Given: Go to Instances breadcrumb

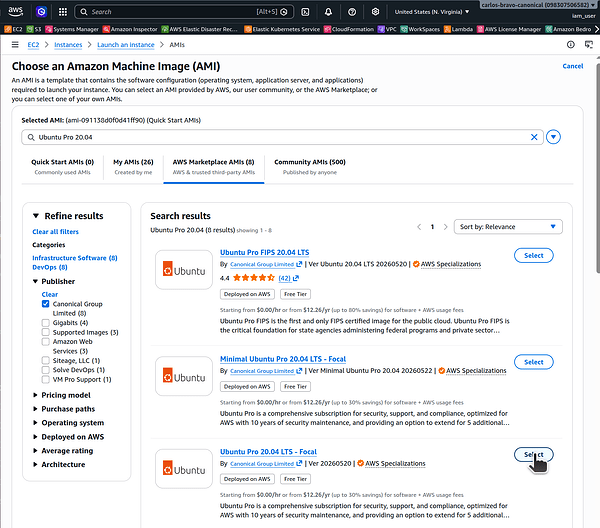Looking at the screenshot, I should point(68,45).
